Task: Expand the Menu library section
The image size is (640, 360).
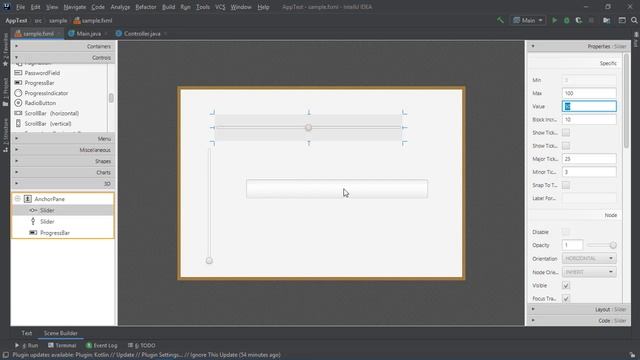Action: click(x=63, y=139)
